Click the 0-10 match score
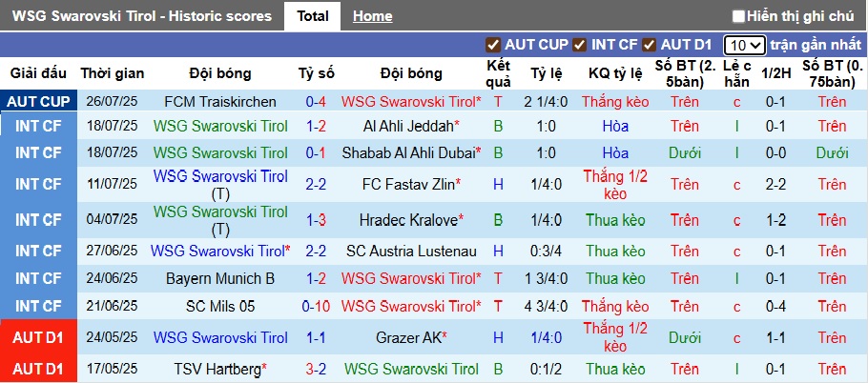Screen dimensions: 868x383 317,306
